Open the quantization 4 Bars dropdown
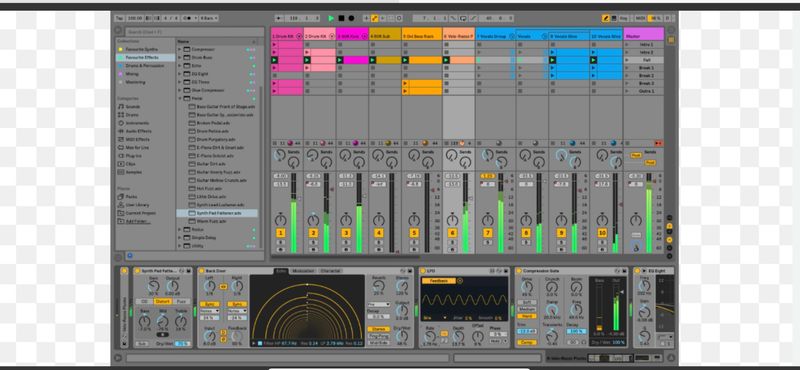Screen dimensions: 800x370 [209, 18]
